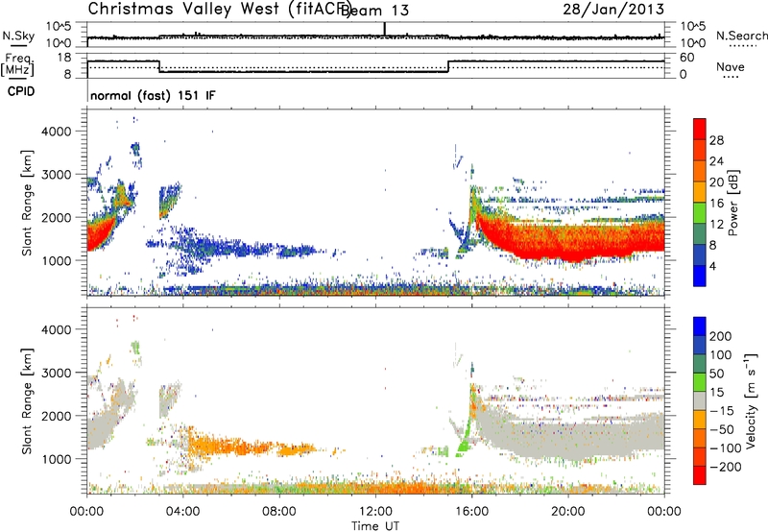Click the 18 tick on frequency axis

[64, 58]
